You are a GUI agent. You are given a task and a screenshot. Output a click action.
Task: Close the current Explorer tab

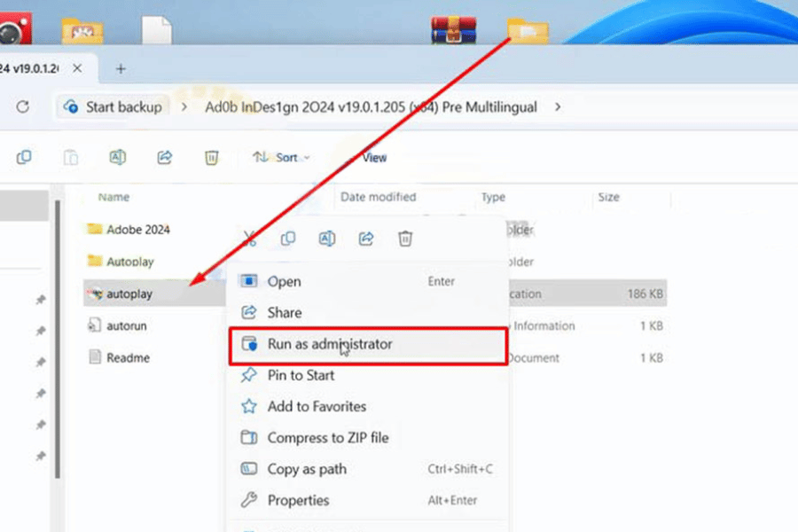click(78, 68)
